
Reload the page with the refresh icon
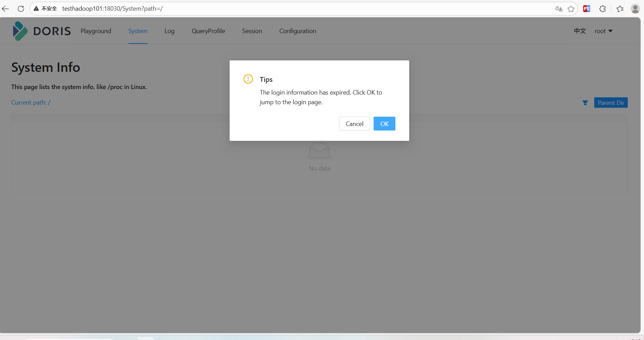click(x=21, y=9)
